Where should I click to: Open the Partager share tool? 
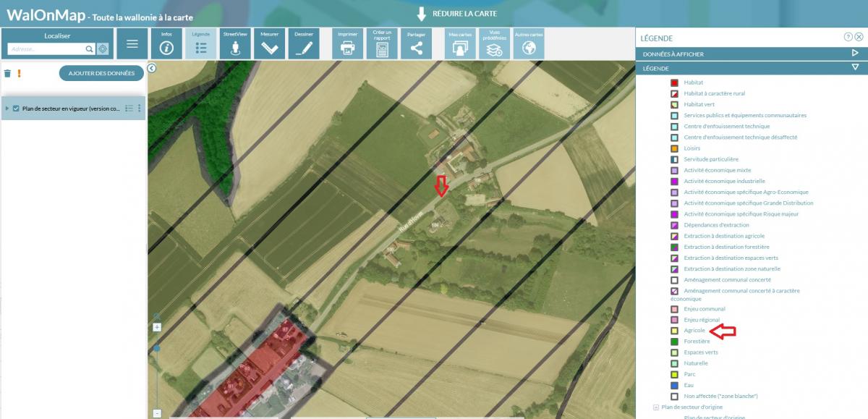pos(416,44)
